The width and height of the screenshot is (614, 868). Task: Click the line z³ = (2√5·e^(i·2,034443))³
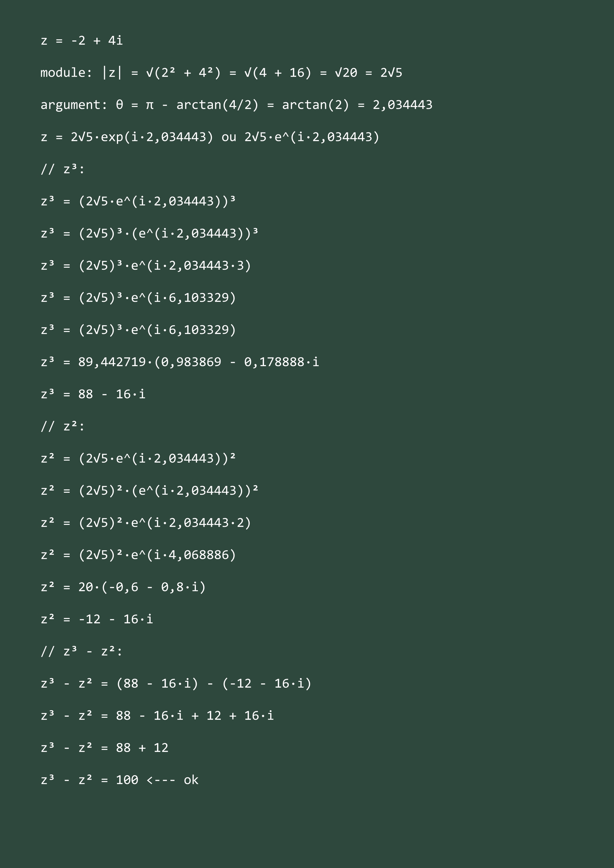(138, 201)
